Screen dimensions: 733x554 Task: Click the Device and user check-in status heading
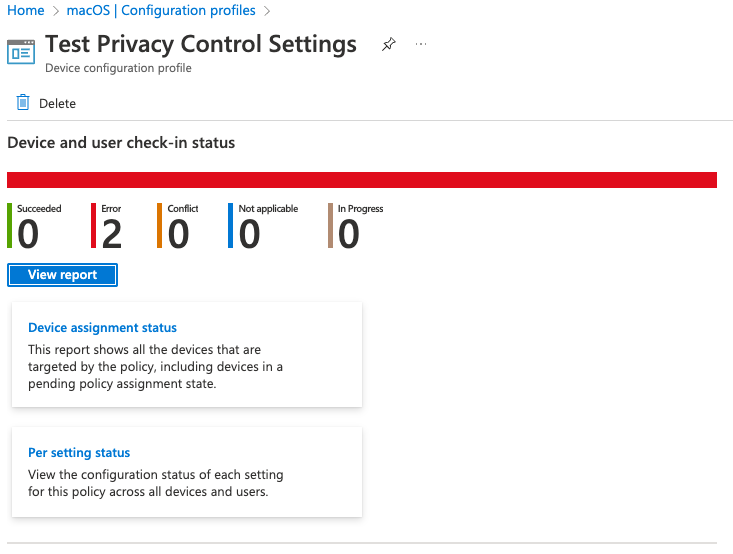click(x=121, y=143)
